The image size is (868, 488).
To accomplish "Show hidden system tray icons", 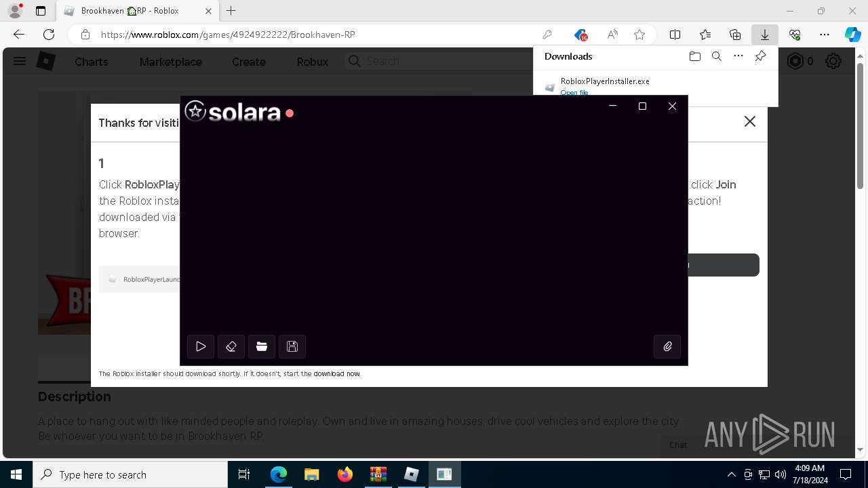I will click(731, 474).
